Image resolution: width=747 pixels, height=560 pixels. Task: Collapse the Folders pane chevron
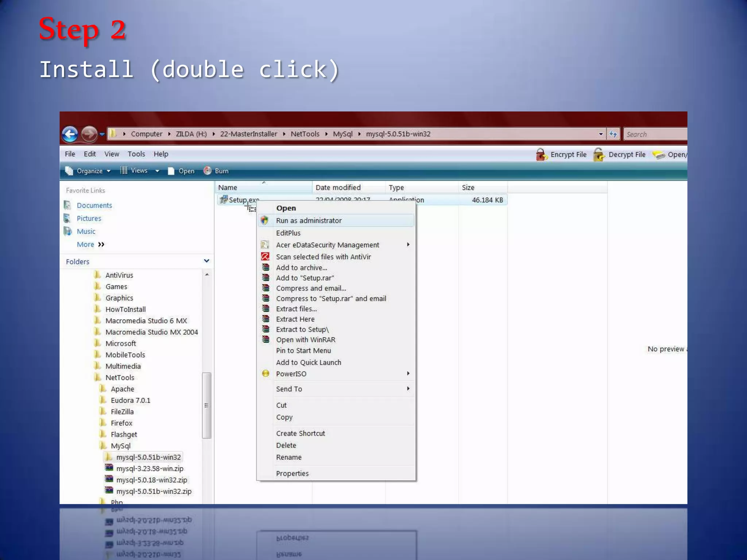coord(206,261)
